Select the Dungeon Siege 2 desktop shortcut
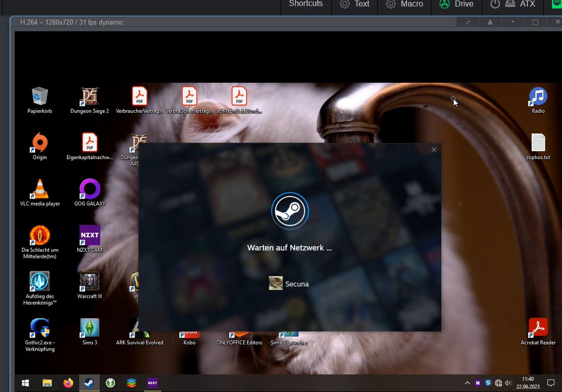The image size is (562, 392). (x=90, y=101)
